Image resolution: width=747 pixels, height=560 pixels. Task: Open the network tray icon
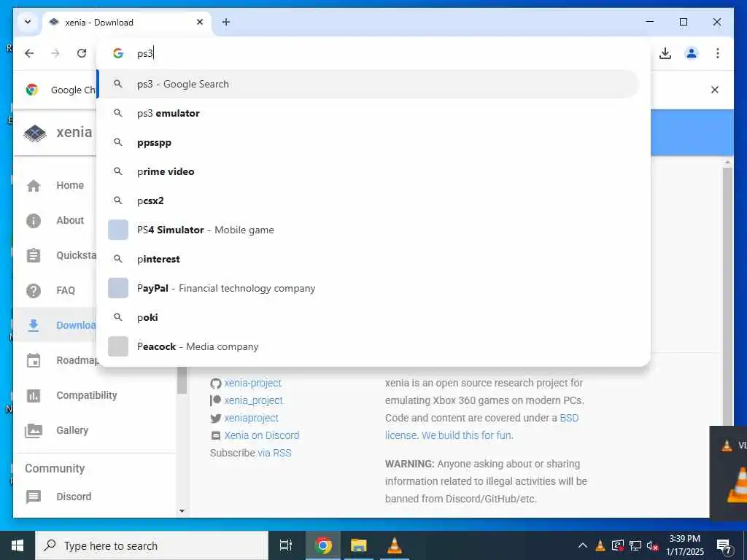point(635,545)
